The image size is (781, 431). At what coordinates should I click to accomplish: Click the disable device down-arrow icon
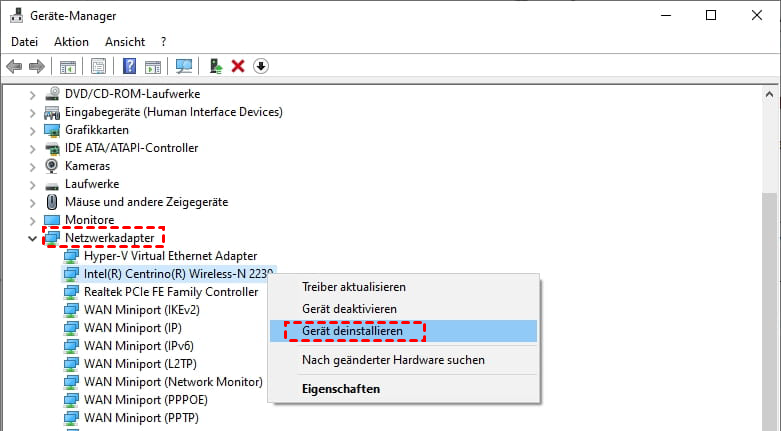point(261,66)
